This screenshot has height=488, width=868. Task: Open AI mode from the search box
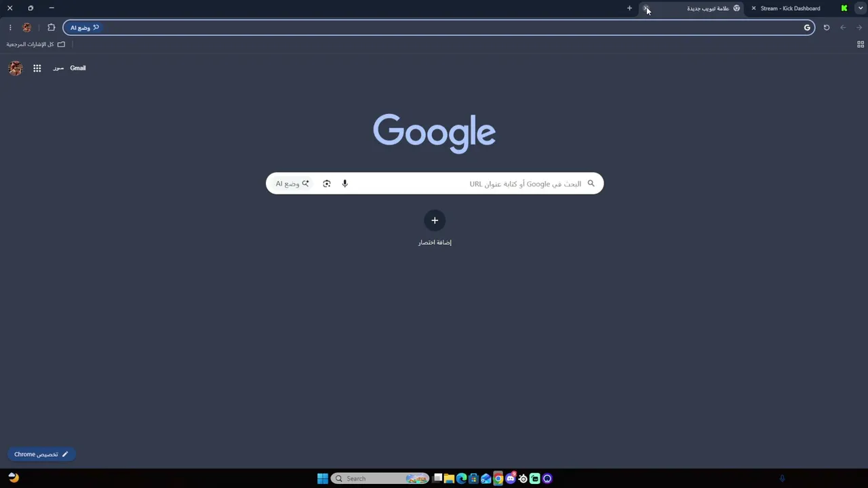[292, 184]
